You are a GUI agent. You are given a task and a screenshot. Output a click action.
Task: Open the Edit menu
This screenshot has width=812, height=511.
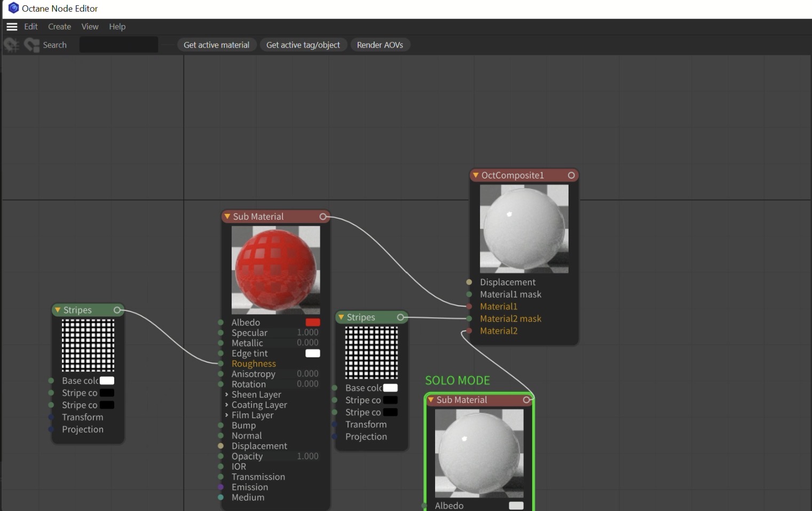click(x=31, y=27)
